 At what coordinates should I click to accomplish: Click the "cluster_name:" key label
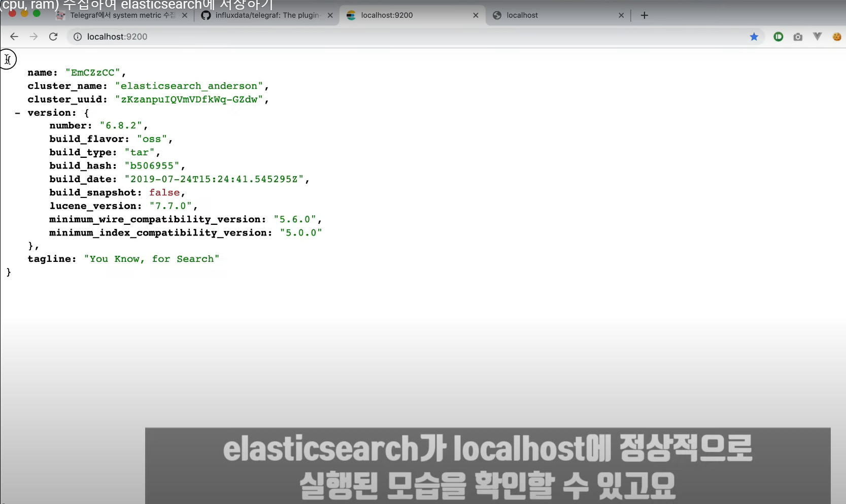click(x=67, y=86)
